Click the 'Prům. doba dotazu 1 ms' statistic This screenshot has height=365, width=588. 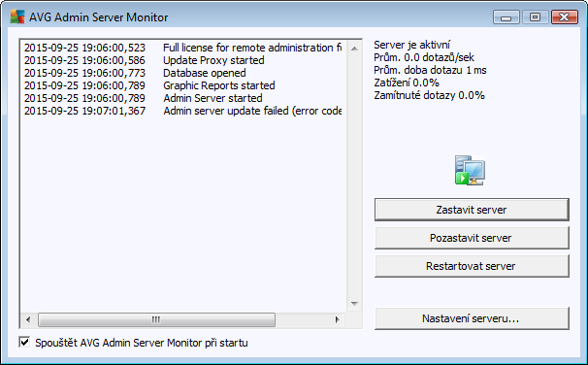pos(430,70)
